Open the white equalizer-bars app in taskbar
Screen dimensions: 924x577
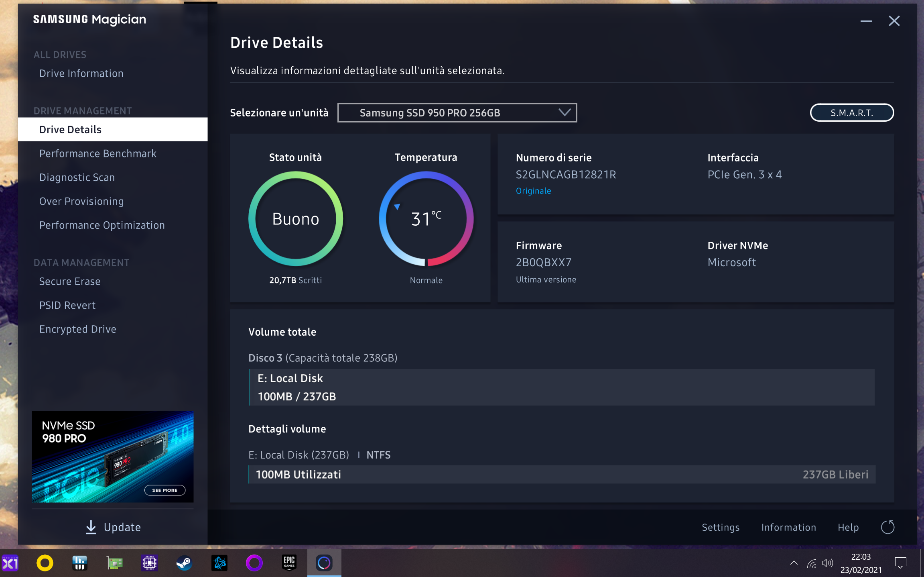(80, 563)
